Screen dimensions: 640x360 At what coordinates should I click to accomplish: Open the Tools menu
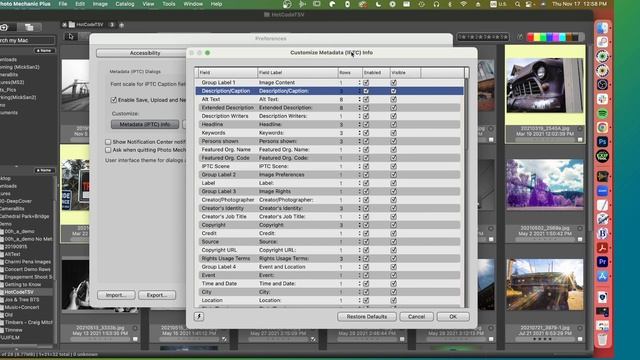169,4
